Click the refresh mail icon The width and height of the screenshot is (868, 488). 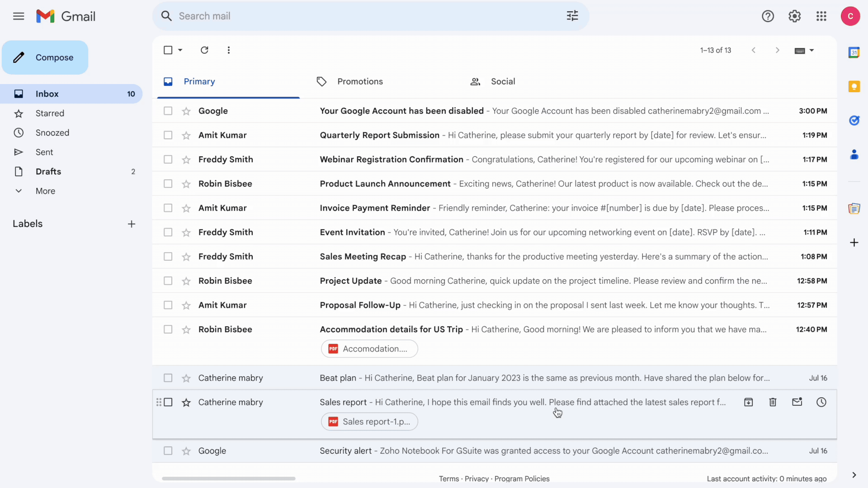click(204, 50)
